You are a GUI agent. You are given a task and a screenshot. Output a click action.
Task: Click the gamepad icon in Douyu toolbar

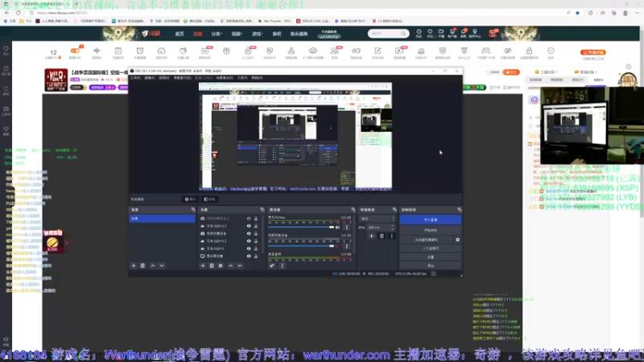tap(486, 51)
